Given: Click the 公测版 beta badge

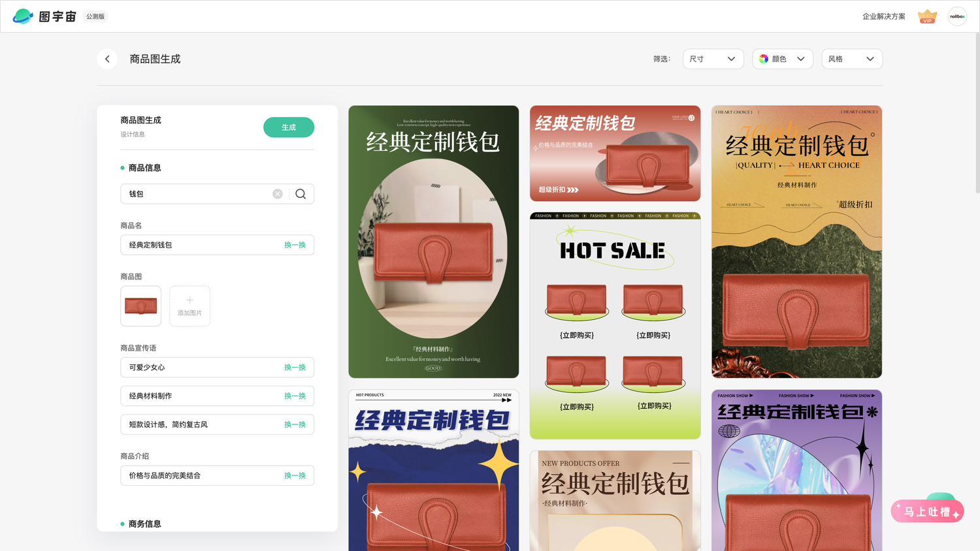Looking at the screenshot, I should (95, 16).
